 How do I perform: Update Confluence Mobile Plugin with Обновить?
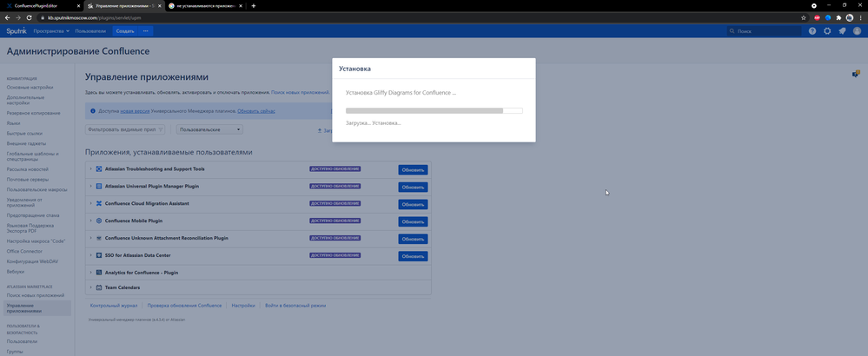click(x=413, y=221)
